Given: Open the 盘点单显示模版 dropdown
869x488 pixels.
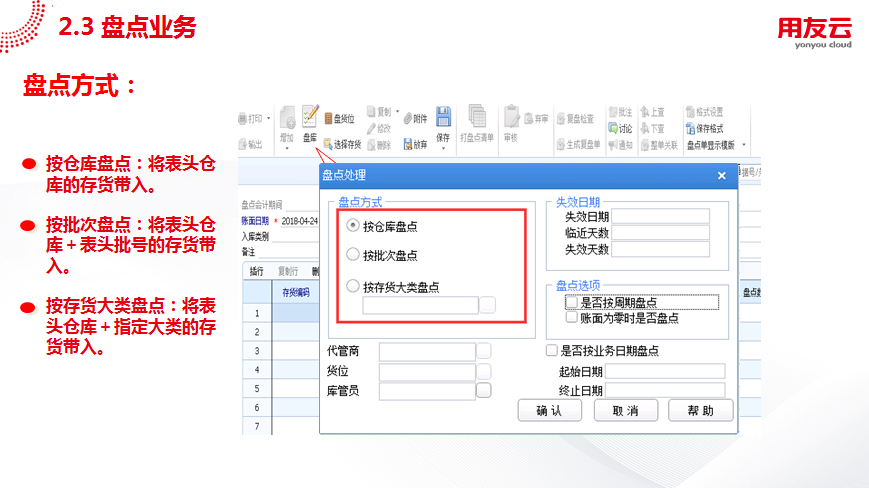Looking at the screenshot, I should 744,145.
